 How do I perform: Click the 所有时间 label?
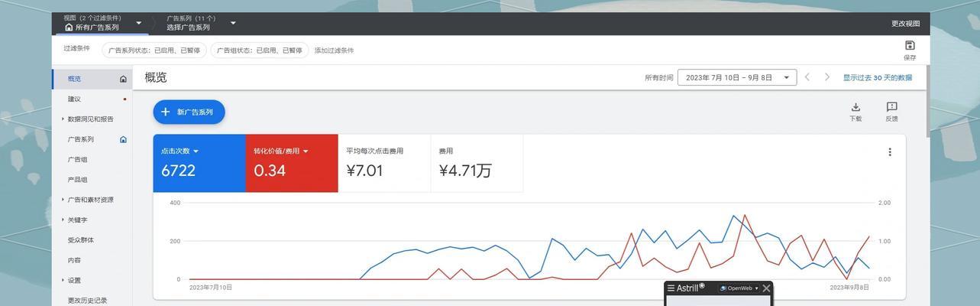click(x=659, y=77)
